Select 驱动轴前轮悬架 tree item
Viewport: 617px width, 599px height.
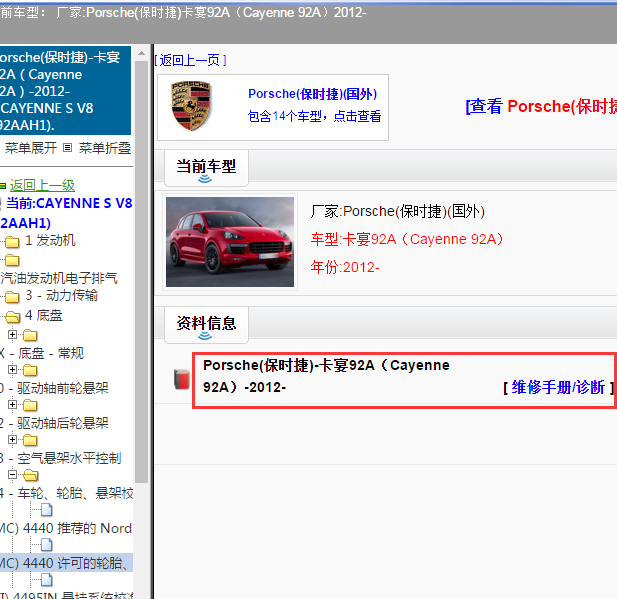coord(54,388)
